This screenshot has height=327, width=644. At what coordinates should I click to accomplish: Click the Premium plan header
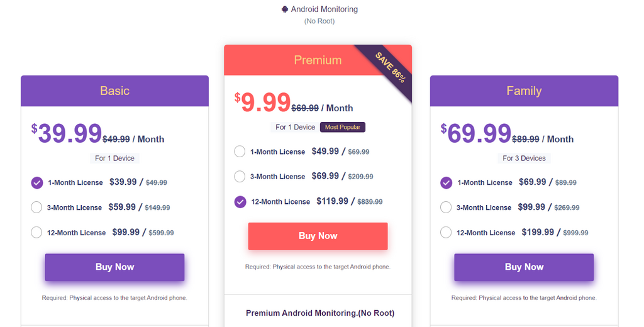318,60
